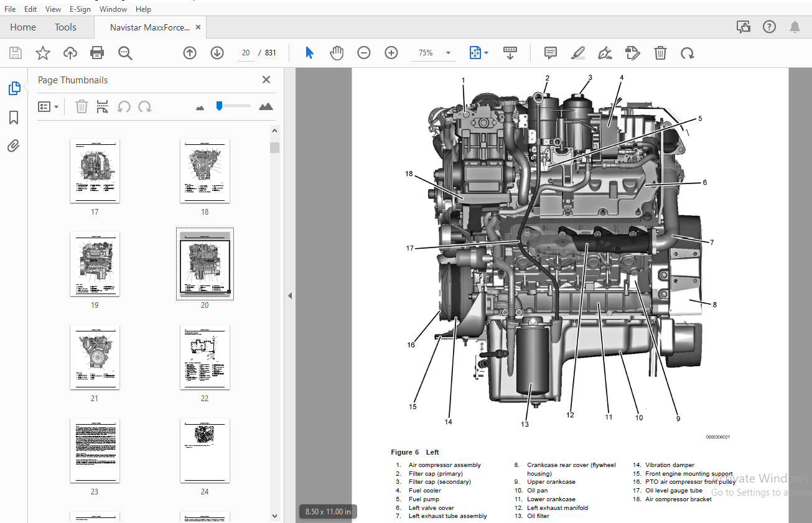The height and width of the screenshot is (523, 812).
Task: Open the Help menu
Action: pos(143,9)
